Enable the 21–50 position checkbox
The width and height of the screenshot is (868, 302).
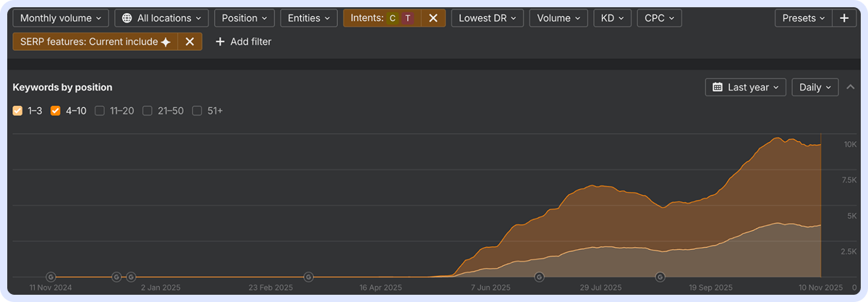(148, 111)
